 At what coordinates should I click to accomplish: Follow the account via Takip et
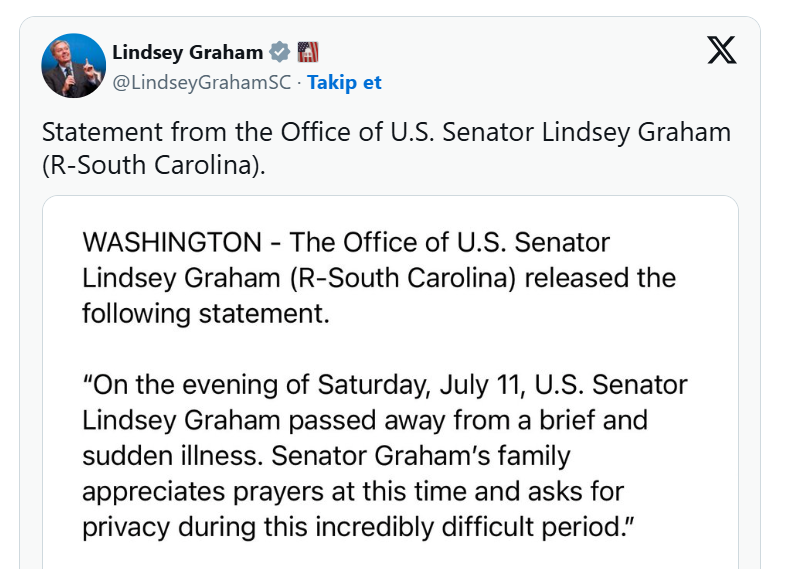(344, 82)
